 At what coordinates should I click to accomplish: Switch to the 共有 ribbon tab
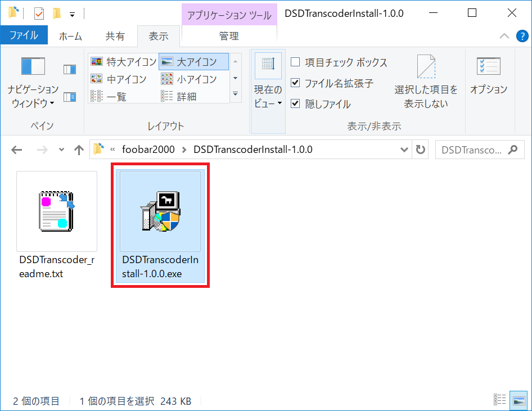click(115, 36)
